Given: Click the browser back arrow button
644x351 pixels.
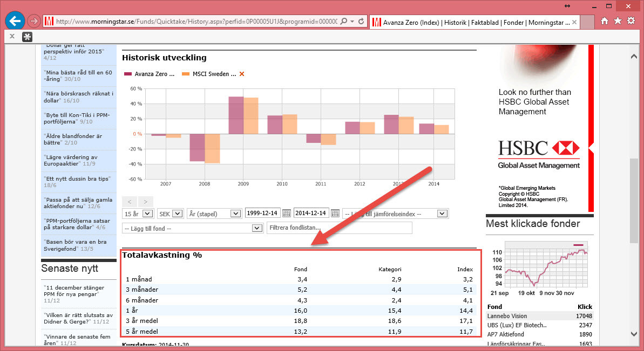Looking at the screenshot, I should click(x=15, y=21).
